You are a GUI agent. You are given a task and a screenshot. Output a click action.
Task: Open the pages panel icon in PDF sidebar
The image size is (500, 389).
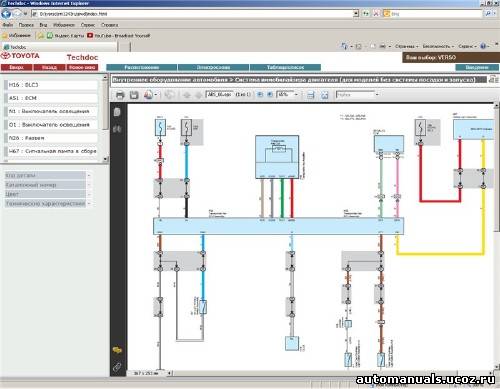tap(117, 112)
